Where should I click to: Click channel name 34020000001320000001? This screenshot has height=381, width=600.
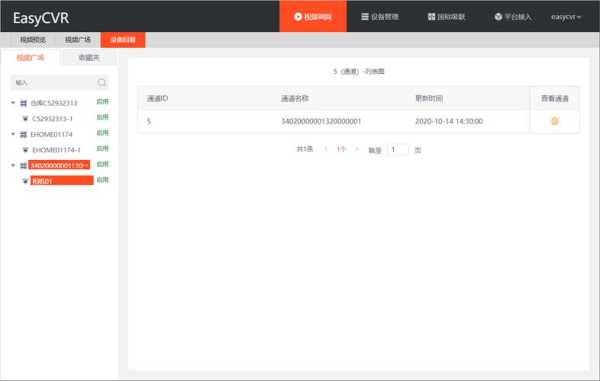(x=321, y=121)
